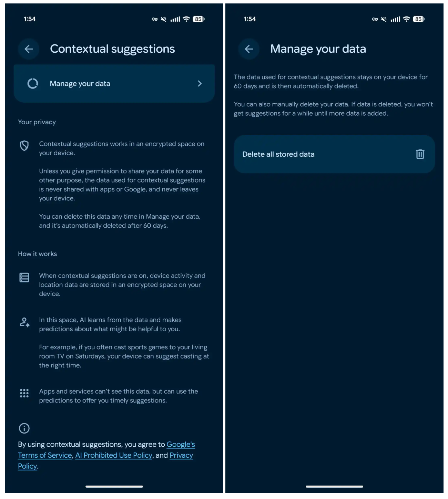Tap the trash can icon
This screenshot has height=499, width=448.
[420, 154]
